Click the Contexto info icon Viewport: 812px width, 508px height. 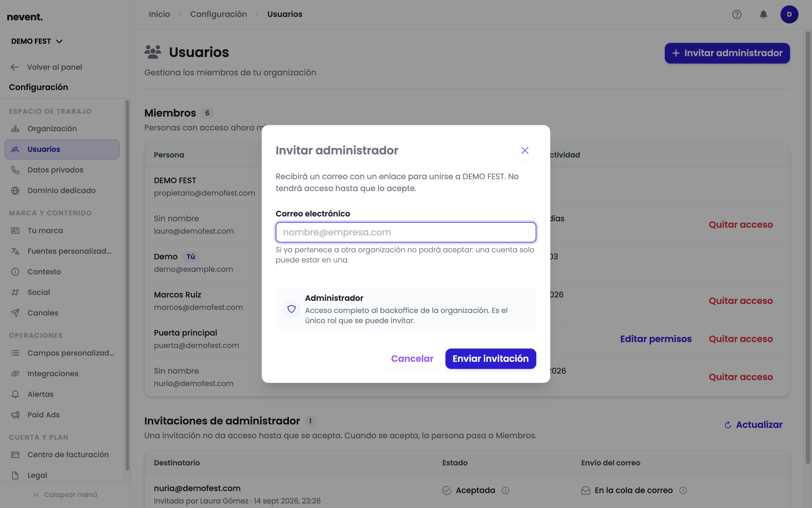(15, 271)
